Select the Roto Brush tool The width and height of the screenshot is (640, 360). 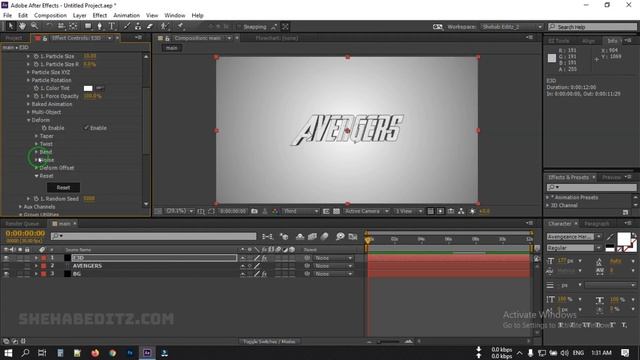[x=164, y=26]
